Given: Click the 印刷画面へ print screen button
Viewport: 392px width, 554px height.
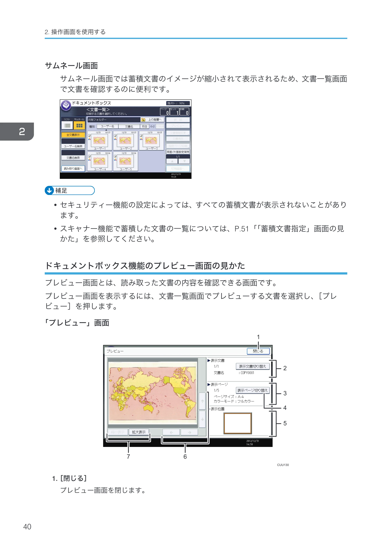Looking at the screenshot, I should (178, 169).
